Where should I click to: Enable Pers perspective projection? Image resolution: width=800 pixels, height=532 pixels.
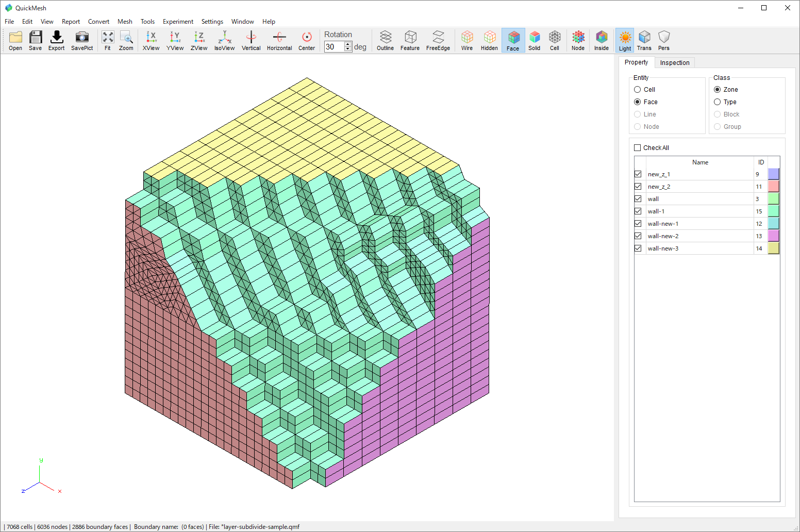[664, 40]
